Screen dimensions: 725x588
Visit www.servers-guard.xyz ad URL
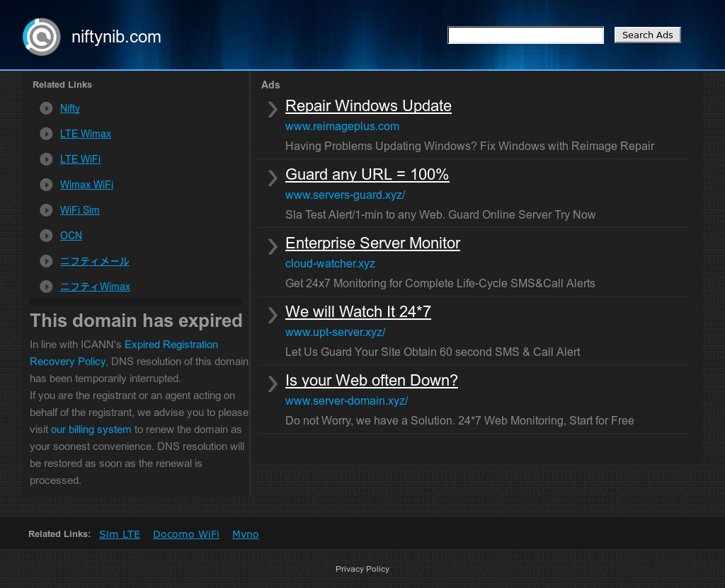(345, 195)
